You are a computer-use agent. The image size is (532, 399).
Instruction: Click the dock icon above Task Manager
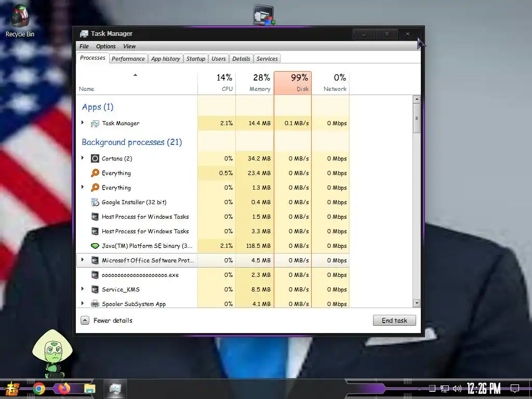pos(263,15)
